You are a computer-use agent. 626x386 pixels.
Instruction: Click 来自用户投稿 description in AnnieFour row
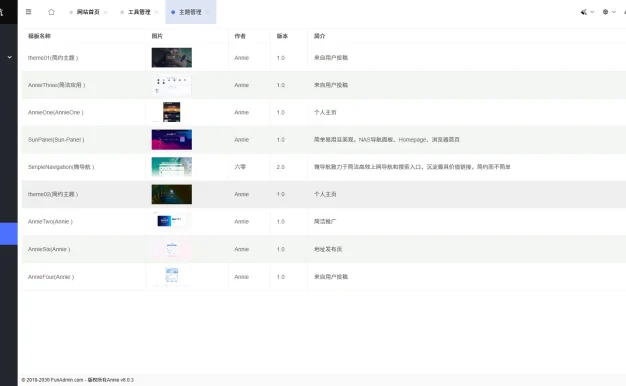(331, 277)
